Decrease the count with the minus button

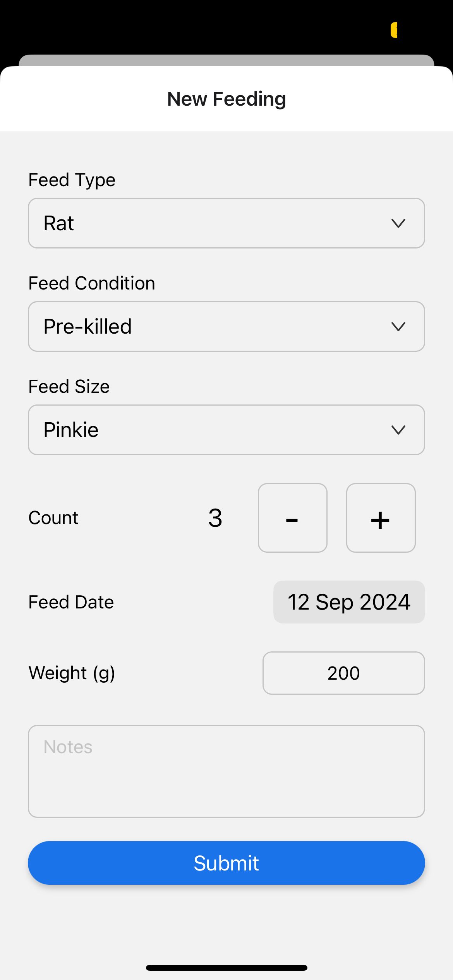(292, 518)
